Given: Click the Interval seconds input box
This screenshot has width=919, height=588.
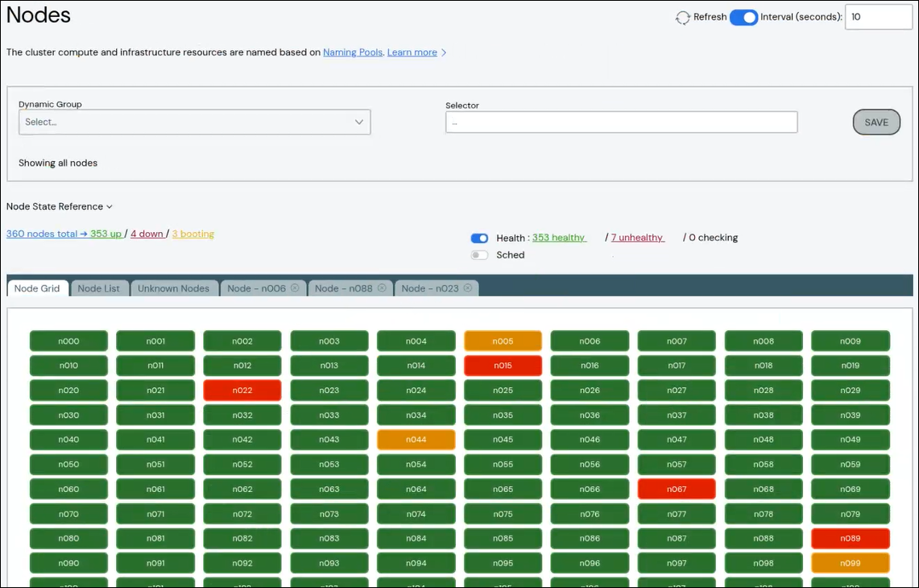Looking at the screenshot, I should point(877,17).
